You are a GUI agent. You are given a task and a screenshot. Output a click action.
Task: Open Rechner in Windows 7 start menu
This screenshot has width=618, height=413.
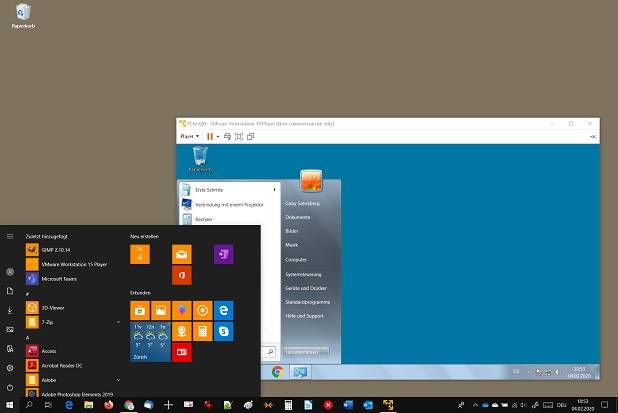pyautogui.click(x=229, y=219)
